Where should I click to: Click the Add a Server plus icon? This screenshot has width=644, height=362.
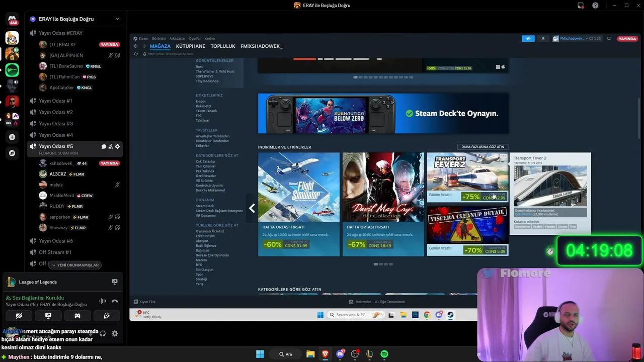[12, 137]
